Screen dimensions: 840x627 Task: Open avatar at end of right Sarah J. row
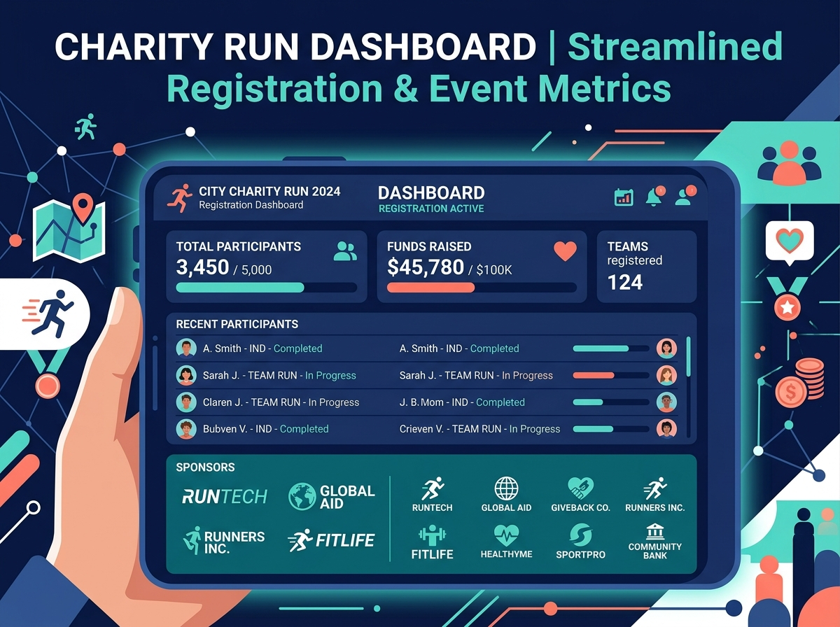click(667, 375)
